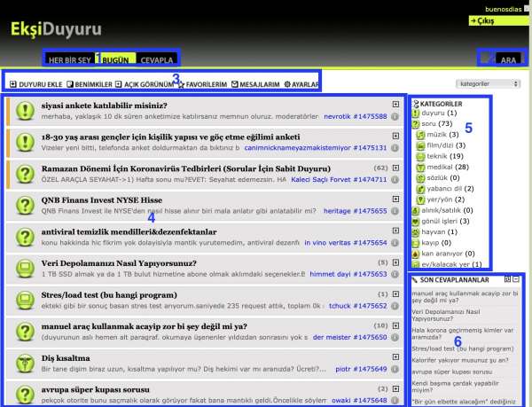Collapse the Son Cevaplananlar panel
532x407 pixels.
(x=516, y=279)
